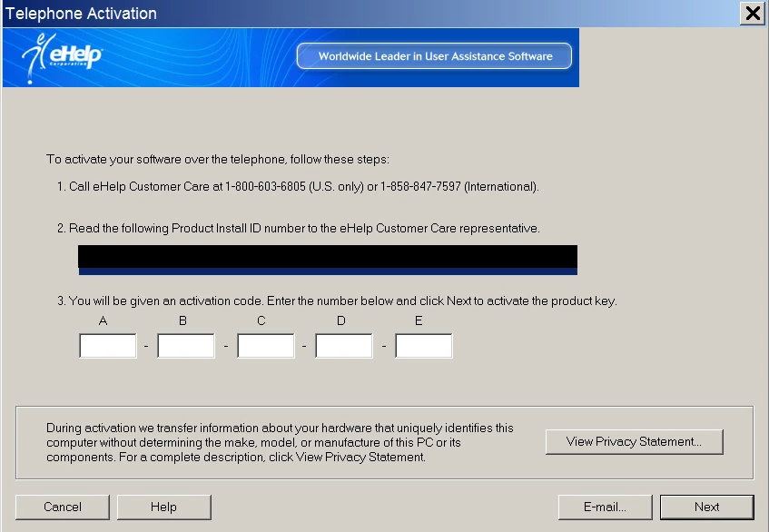The height and width of the screenshot is (532, 769).
Task: Close the Telephone Activation window
Action: coord(753,14)
